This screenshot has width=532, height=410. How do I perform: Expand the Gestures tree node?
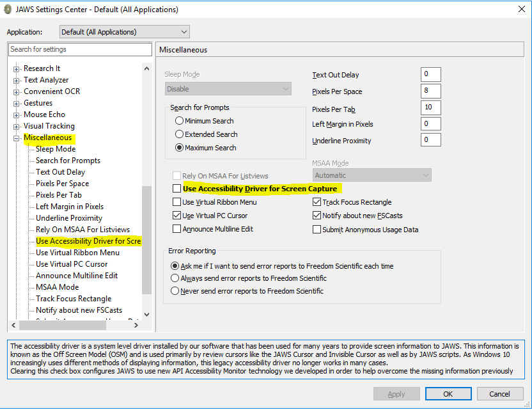click(15, 103)
